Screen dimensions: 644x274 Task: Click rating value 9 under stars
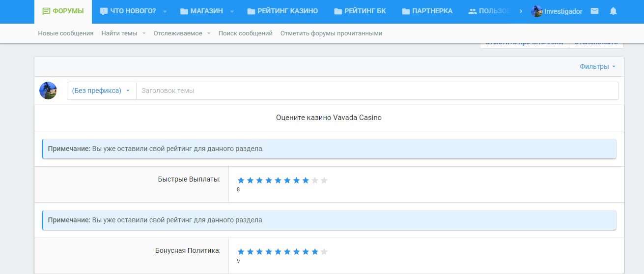[x=238, y=261]
